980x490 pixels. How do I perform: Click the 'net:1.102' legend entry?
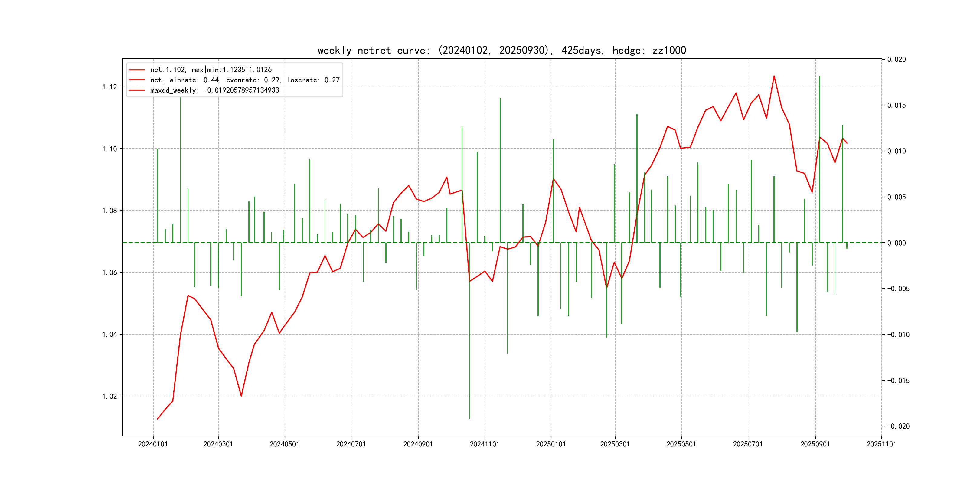click(x=211, y=70)
